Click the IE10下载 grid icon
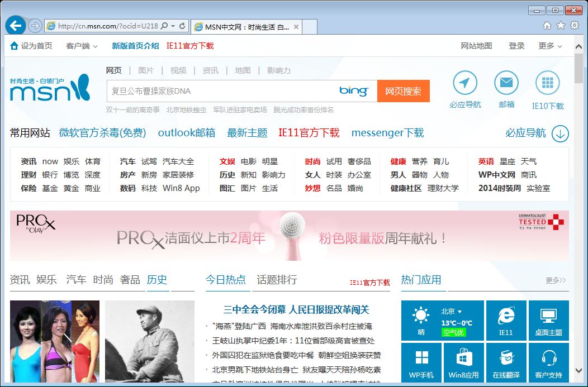 point(547,84)
